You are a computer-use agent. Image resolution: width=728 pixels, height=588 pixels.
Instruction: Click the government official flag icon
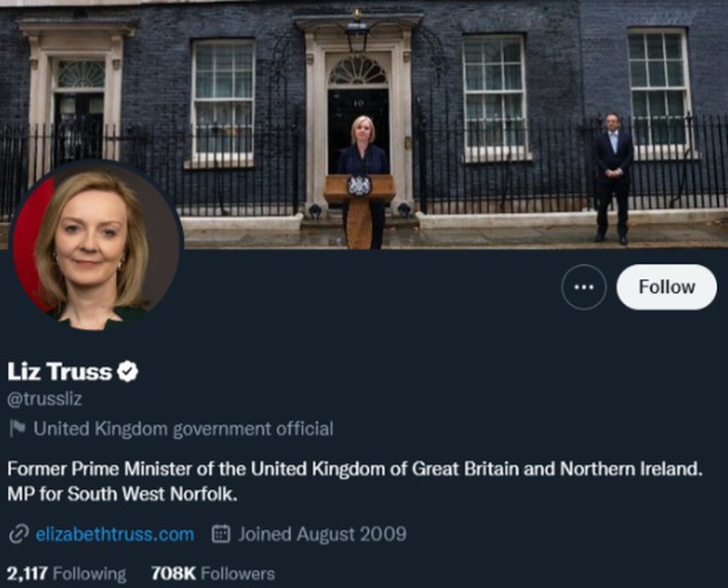coord(17,429)
